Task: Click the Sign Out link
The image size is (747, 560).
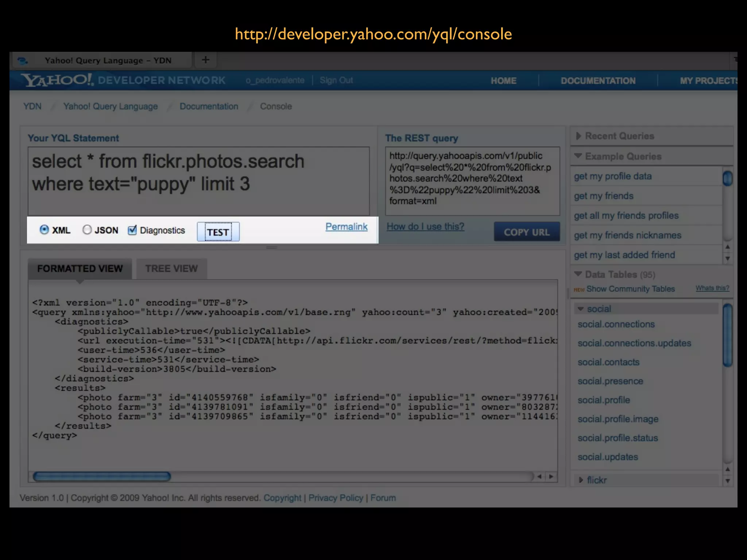Action: (x=336, y=80)
